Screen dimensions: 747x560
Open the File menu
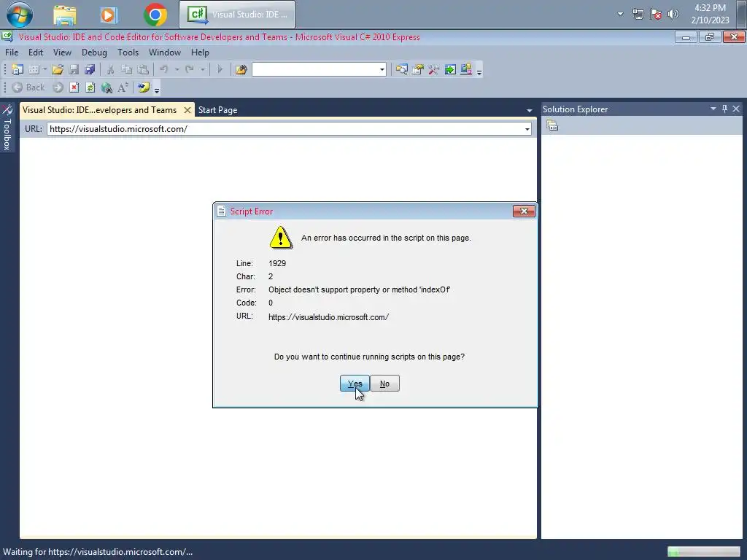click(x=12, y=52)
